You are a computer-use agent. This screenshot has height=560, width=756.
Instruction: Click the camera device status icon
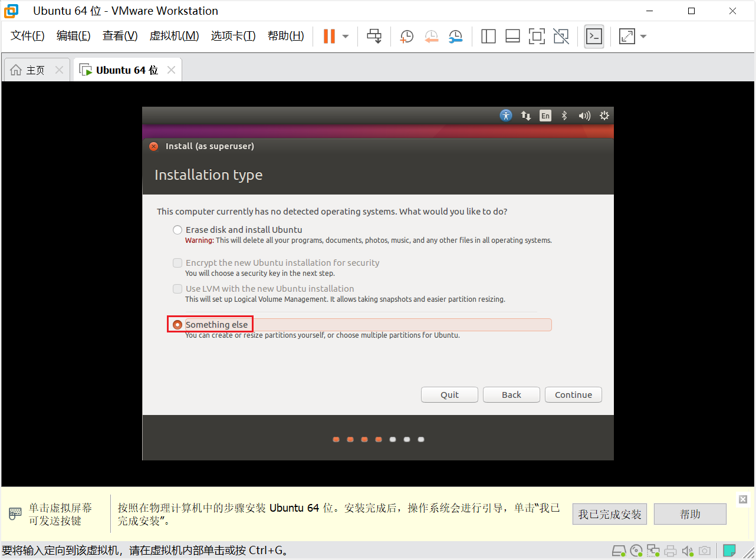coord(705,551)
